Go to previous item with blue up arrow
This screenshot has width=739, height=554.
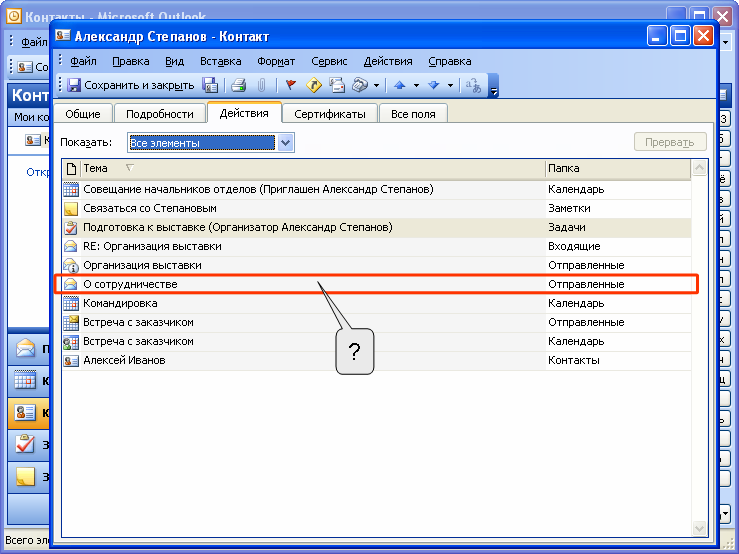[x=400, y=85]
